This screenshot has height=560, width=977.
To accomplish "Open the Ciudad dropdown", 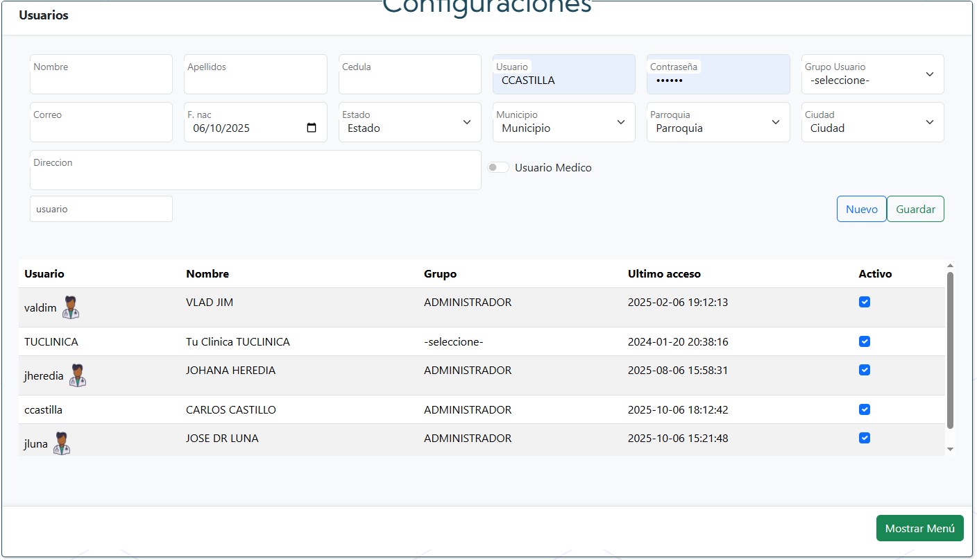I will 872,122.
